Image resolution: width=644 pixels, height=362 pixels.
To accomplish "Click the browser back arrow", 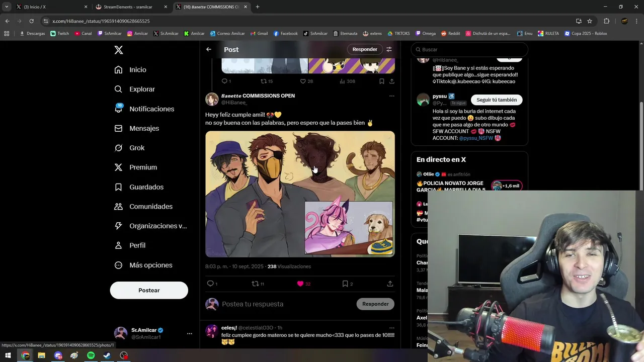I will (7, 21).
